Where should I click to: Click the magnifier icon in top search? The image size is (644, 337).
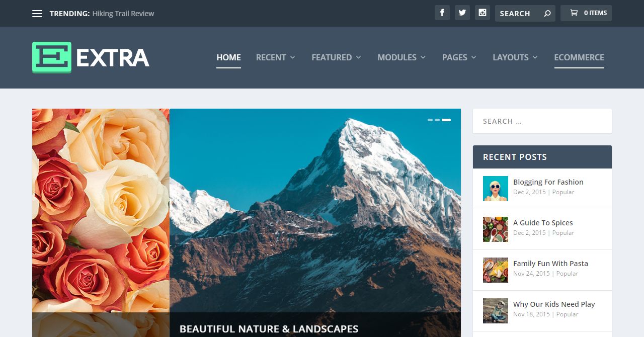[x=547, y=14]
